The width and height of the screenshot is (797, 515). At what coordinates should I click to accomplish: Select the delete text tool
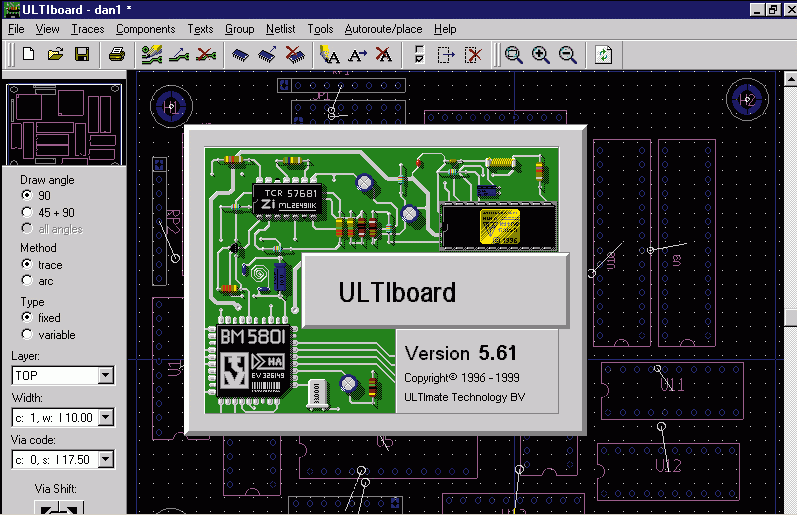[384, 54]
